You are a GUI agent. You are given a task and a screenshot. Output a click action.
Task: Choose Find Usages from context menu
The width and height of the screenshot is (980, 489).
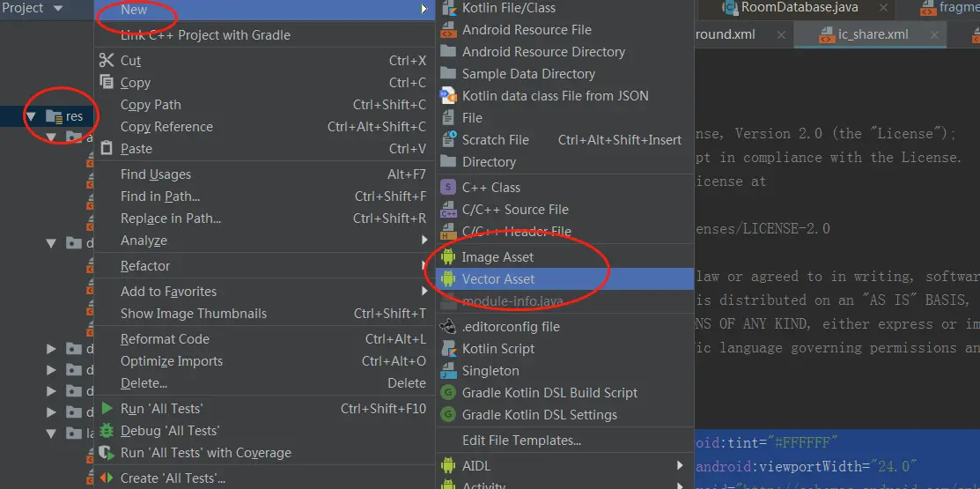pyautogui.click(x=264, y=174)
